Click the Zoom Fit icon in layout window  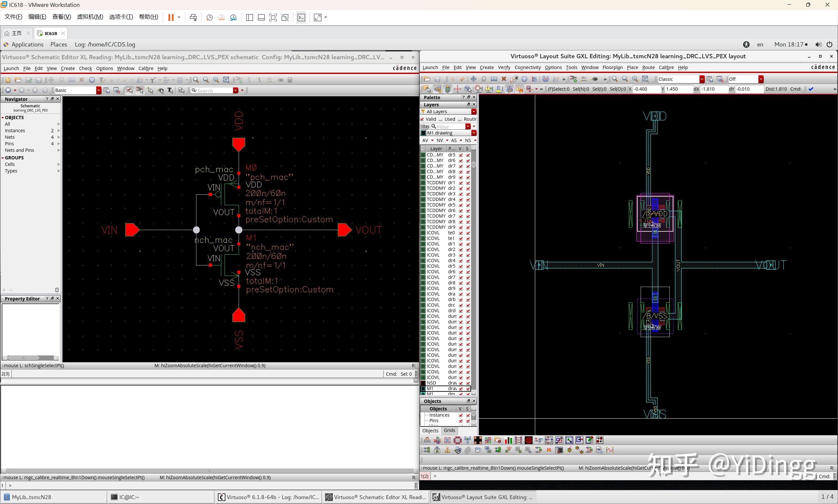coord(635,79)
